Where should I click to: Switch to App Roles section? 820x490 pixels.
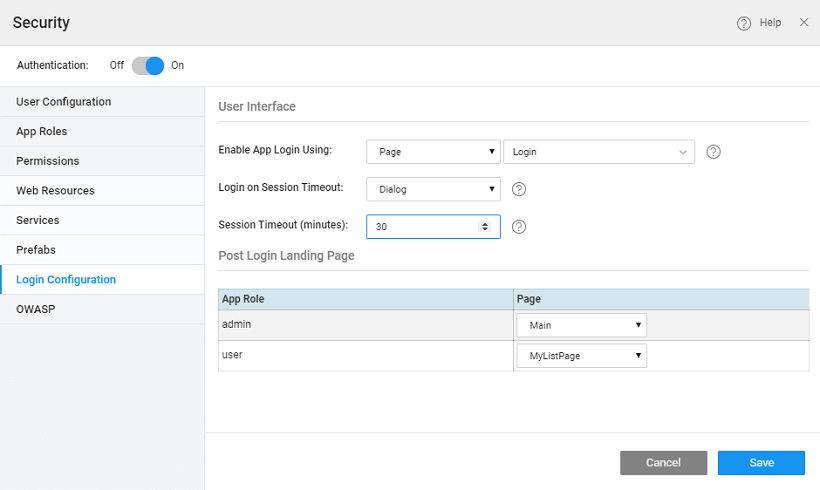pyautogui.click(x=42, y=131)
